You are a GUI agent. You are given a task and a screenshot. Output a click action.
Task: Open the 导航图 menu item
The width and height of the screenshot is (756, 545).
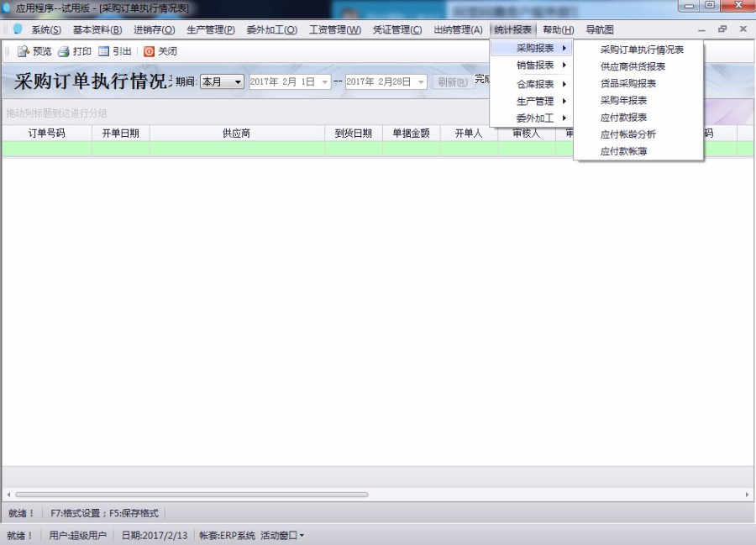pos(600,30)
